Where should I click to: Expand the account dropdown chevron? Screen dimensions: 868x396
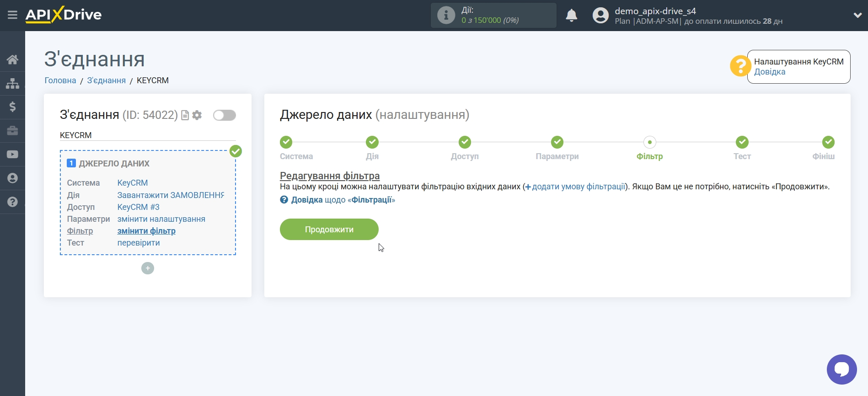tap(857, 15)
